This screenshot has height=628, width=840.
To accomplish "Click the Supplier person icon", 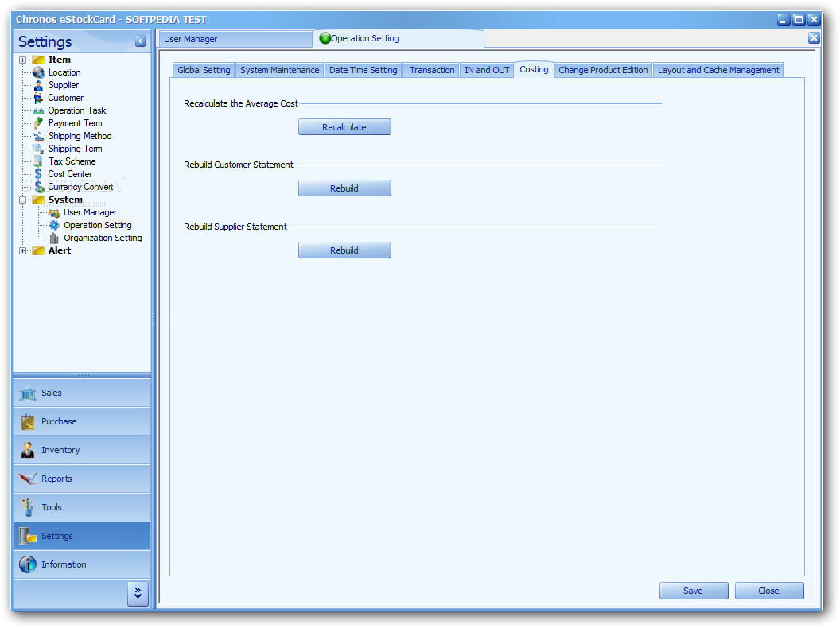I will (x=38, y=85).
